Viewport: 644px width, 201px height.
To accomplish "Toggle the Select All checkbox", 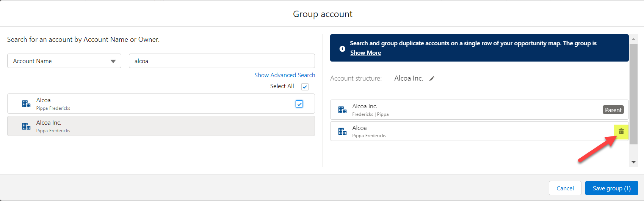I will (x=305, y=87).
